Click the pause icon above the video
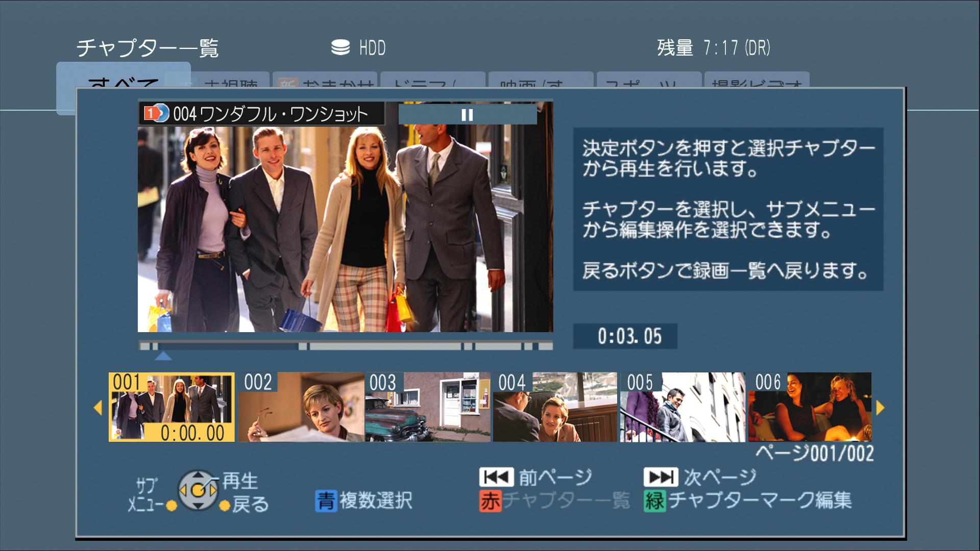 (467, 115)
